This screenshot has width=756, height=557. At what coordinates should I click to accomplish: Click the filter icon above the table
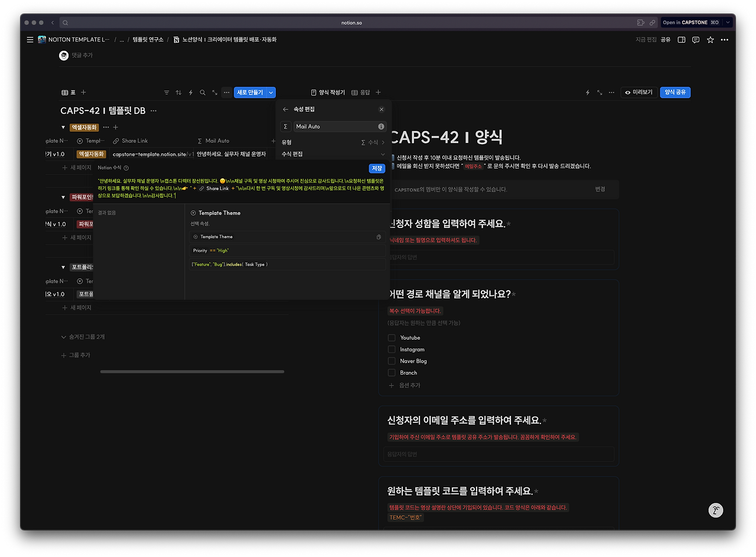[167, 93]
